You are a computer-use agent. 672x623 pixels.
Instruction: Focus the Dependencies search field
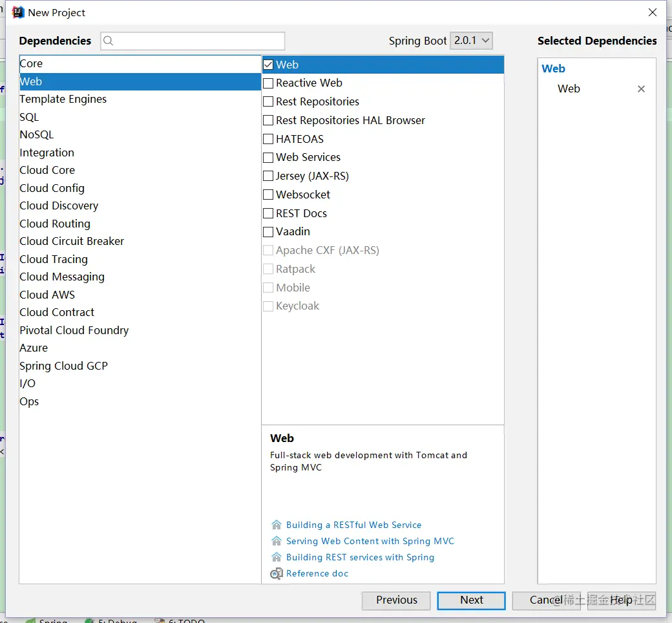point(193,41)
